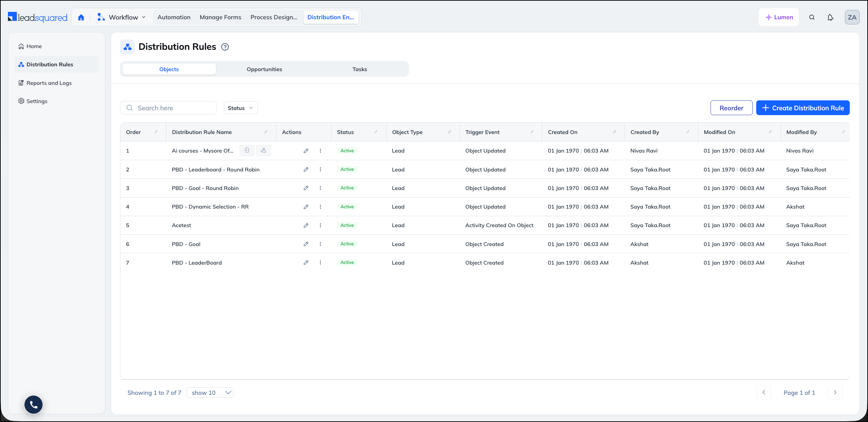Open the search icon in top bar
Image resolution: width=868 pixels, height=422 pixels.
tap(812, 17)
